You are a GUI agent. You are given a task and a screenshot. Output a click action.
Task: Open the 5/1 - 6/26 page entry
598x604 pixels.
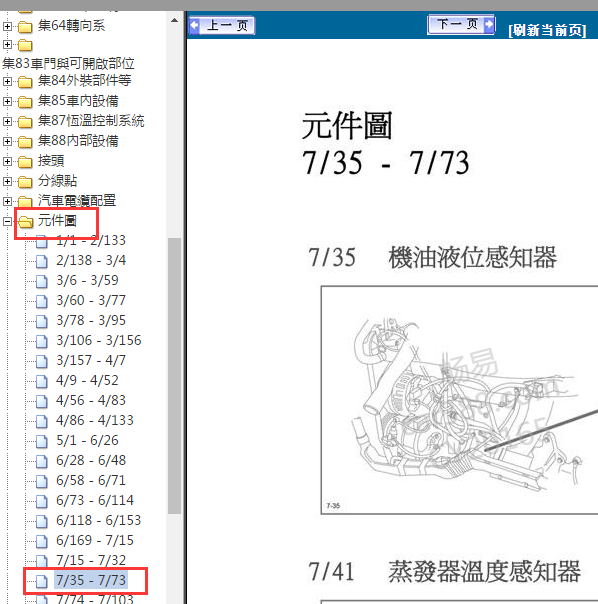87,440
